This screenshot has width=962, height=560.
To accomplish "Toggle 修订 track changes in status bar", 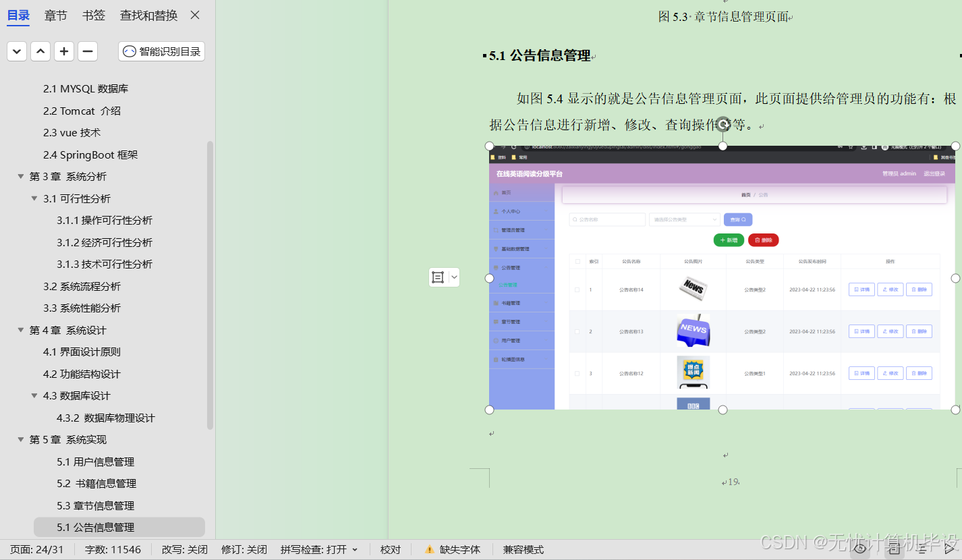I will [244, 549].
